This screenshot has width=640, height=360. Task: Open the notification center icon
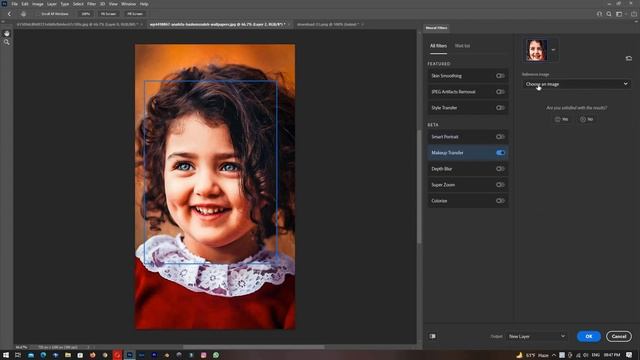coord(629,355)
